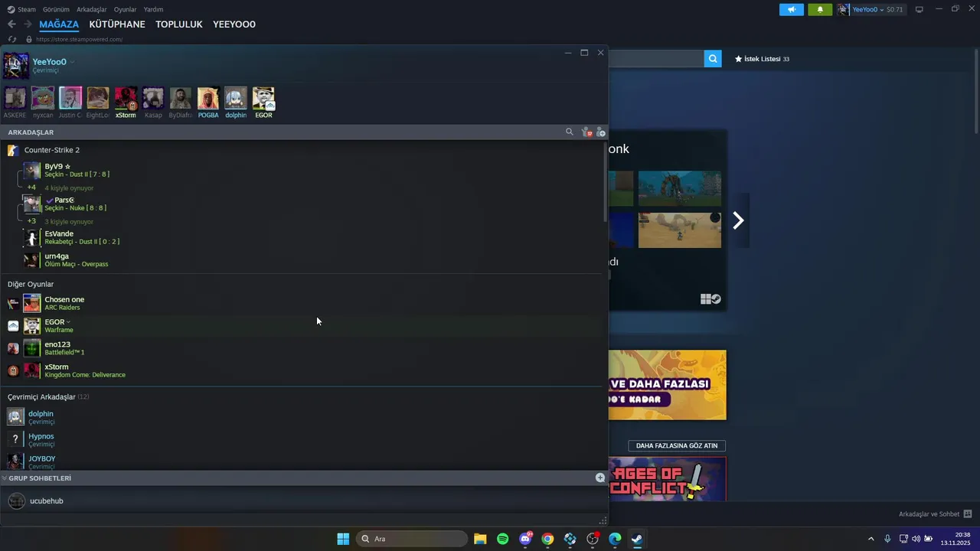The height and width of the screenshot is (551, 980).
Task: Click the Windows Start button
Action: click(x=343, y=539)
